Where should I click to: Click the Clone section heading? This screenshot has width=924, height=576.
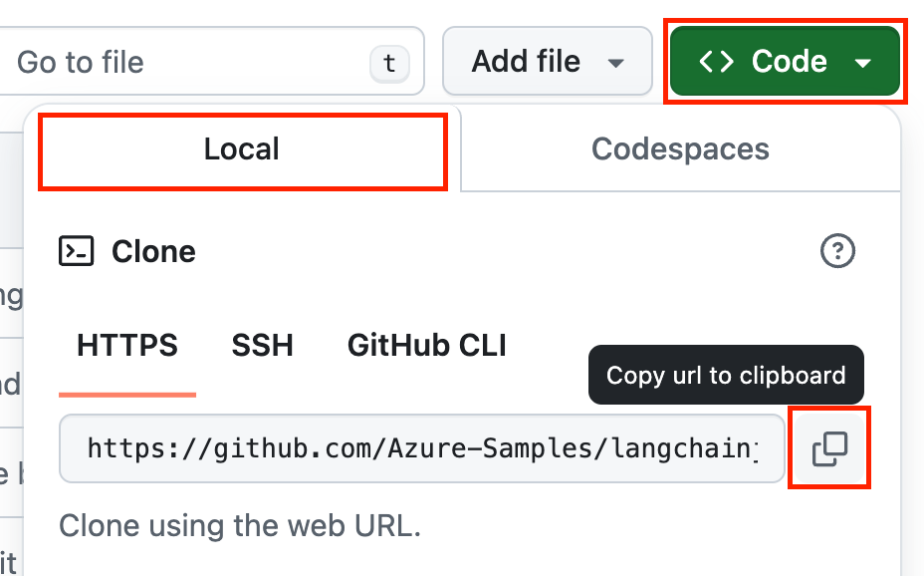pyautogui.click(x=153, y=251)
